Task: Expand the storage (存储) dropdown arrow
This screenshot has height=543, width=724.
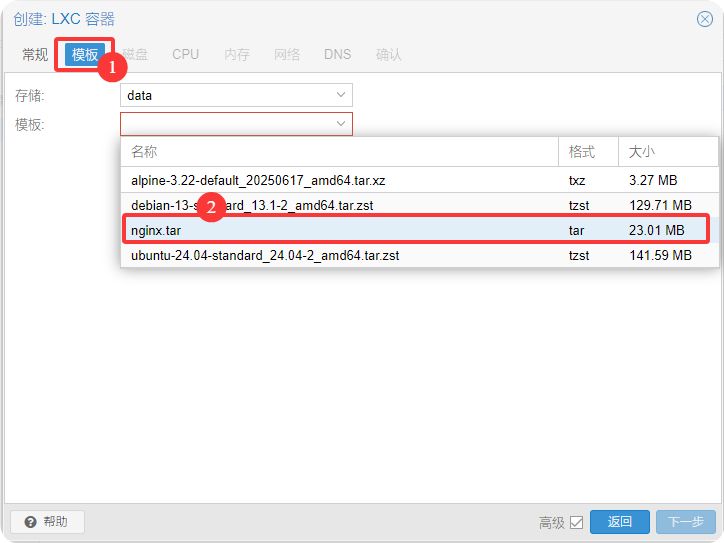Action: [x=341, y=95]
